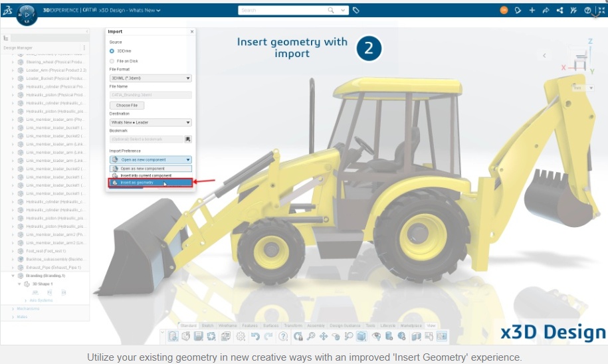Select Foot_rest tree item
Image resolution: width=608 pixels, height=364 pixels.
pyautogui.click(x=46, y=251)
